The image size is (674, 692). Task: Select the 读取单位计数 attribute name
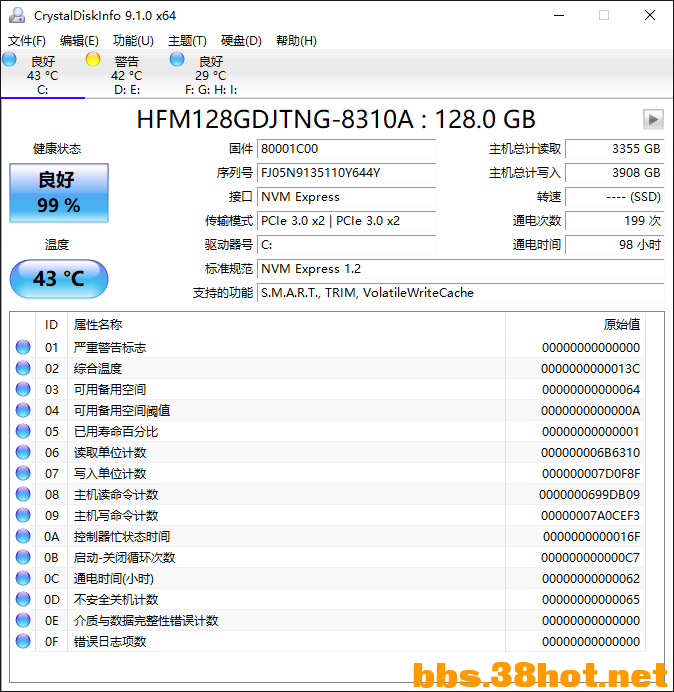110,452
